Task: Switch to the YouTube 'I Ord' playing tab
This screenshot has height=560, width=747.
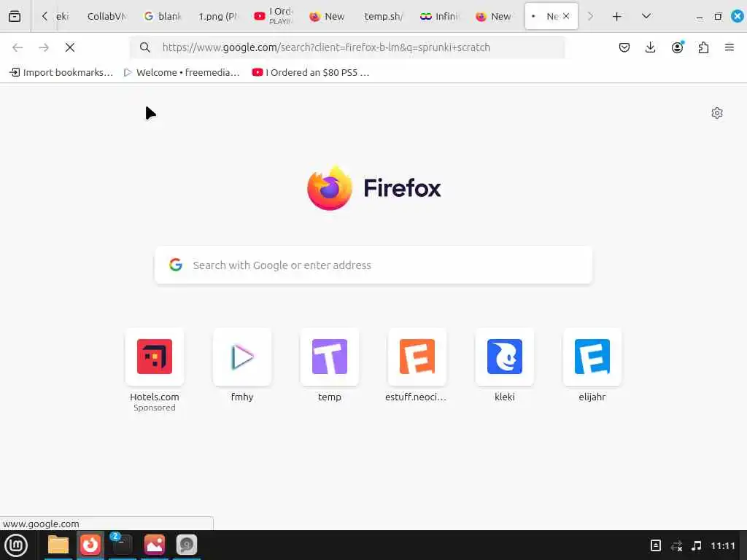Action: [x=273, y=16]
